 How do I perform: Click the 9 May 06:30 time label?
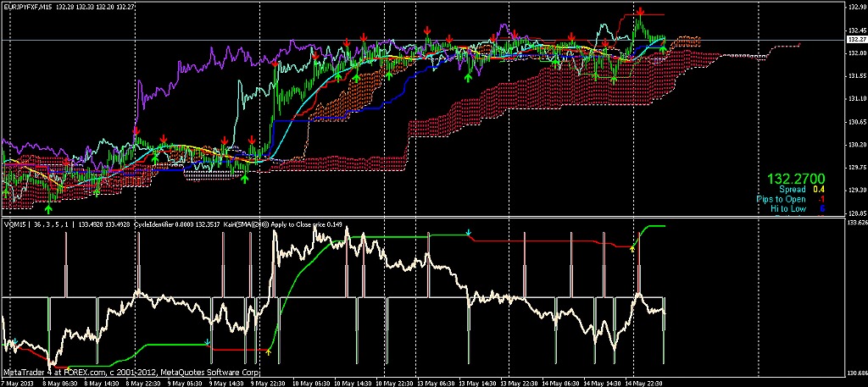pyautogui.click(x=184, y=383)
